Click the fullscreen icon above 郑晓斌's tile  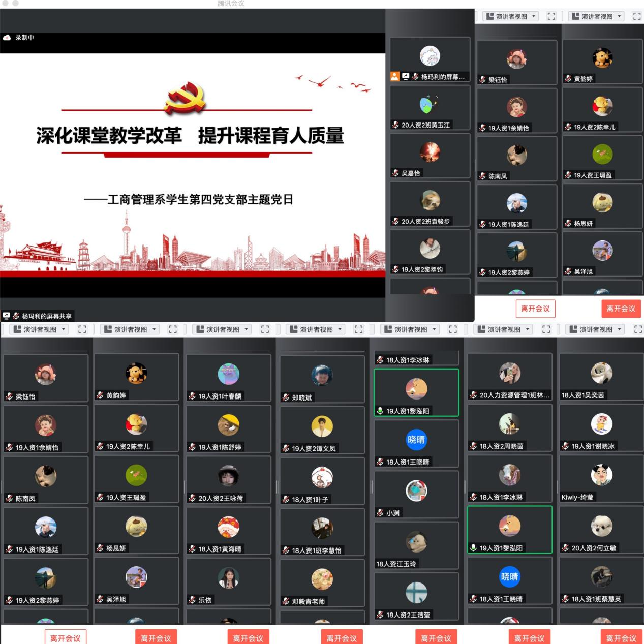[x=358, y=329]
